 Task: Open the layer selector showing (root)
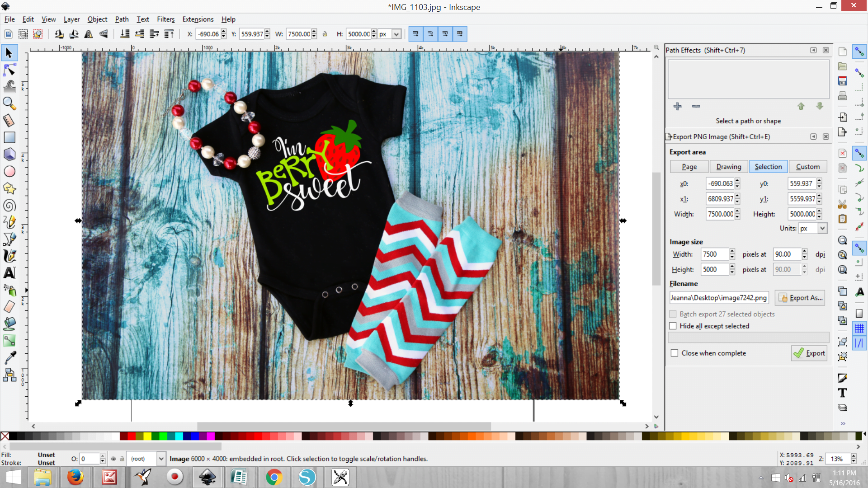click(x=146, y=459)
